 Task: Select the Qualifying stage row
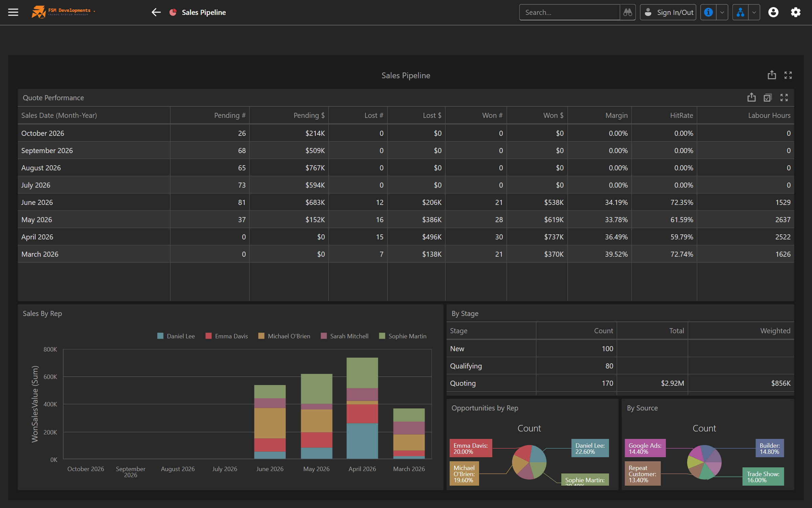coord(621,366)
